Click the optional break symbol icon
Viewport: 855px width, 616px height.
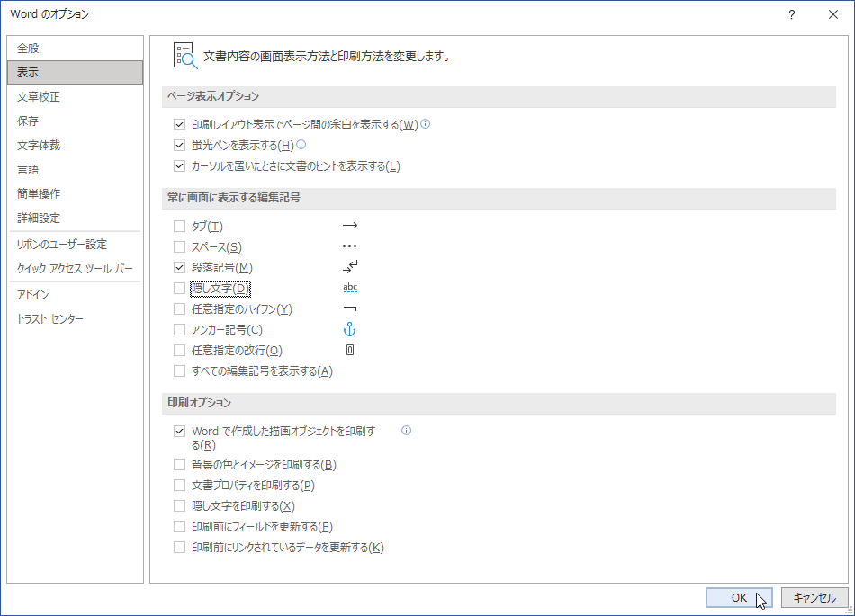pos(350,350)
